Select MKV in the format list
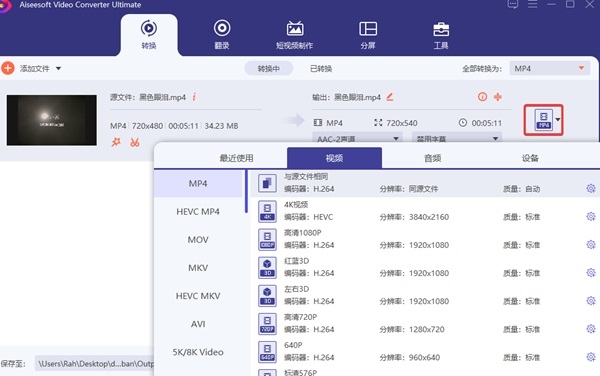Viewport: 600px width, 376px height. 198,268
